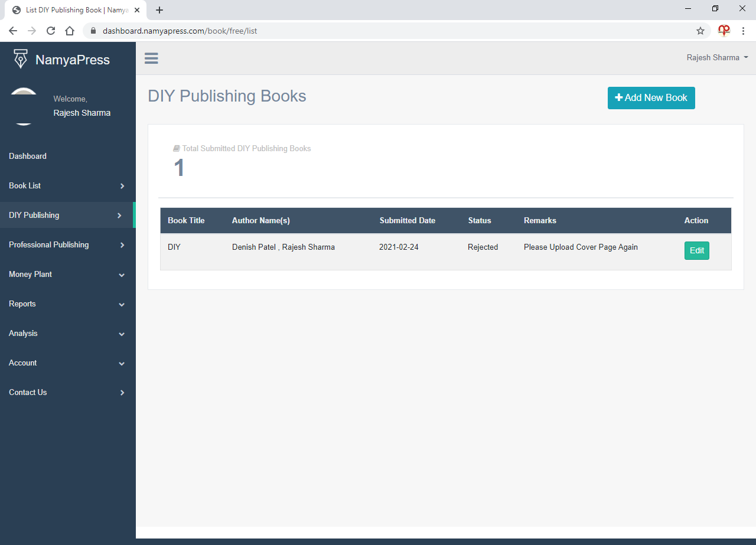756x545 pixels.
Task: Go to browser home page icon
Action: tap(70, 31)
